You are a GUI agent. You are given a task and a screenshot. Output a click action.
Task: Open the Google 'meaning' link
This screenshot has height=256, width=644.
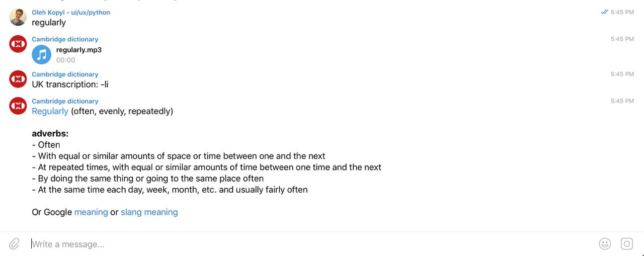[x=91, y=212]
